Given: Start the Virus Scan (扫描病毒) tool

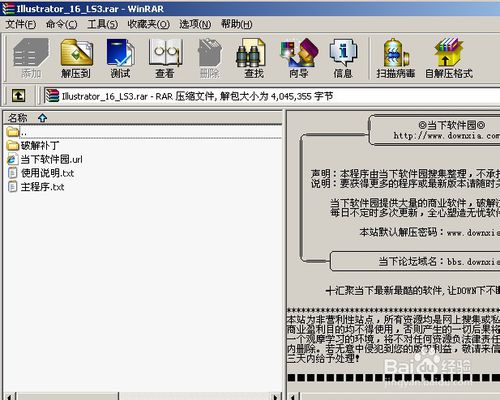Looking at the screenshot, I should pos(396,58).
